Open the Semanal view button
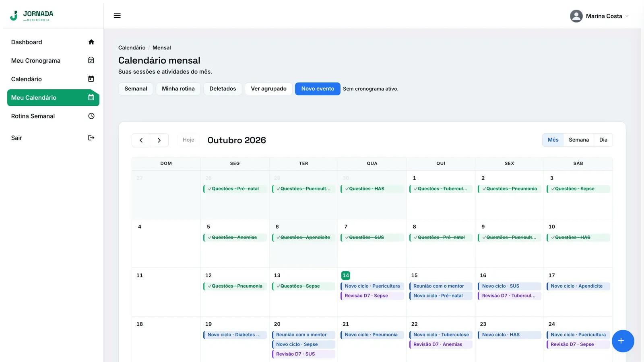Screen dimensions: 644x362 point(136,89)
